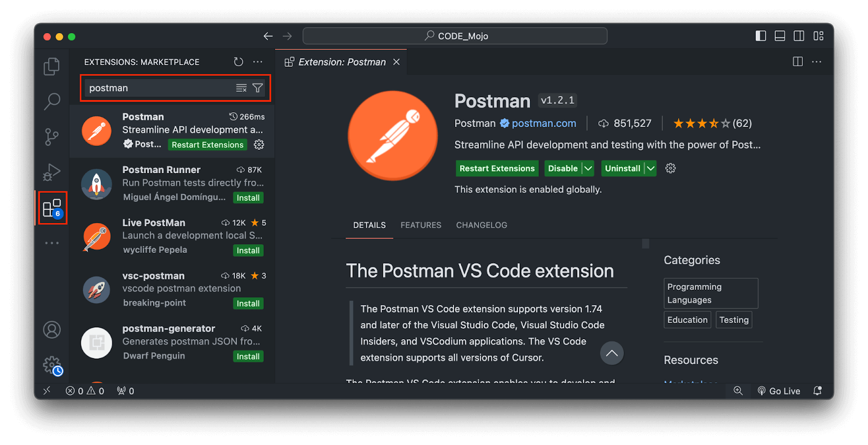Viewport: 868px width, 445px height.
Task: Select vsc-postman in the results list
Action: pos(172,290)
